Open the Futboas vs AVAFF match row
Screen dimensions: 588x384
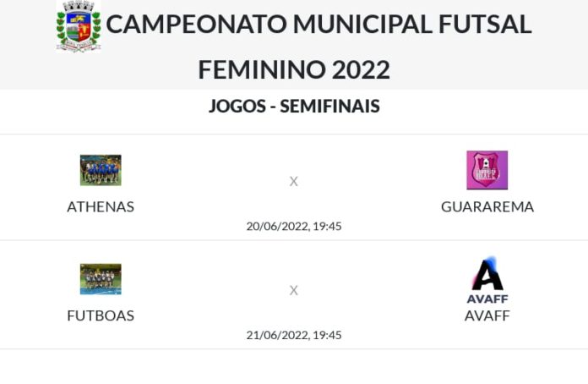(x=294, y=295)
